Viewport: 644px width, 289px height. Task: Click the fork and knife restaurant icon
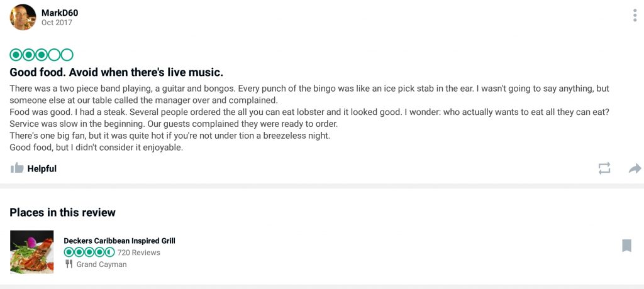tap(69, 264)
